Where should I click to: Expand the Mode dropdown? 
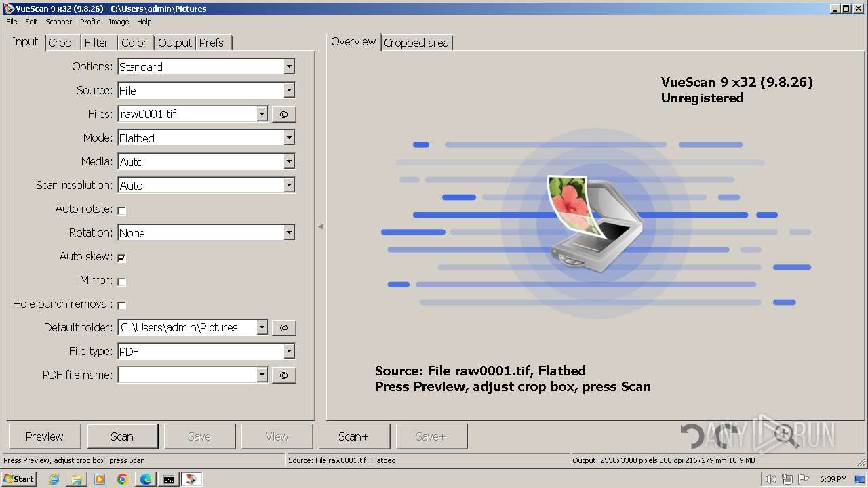click(x=290, y=138)
